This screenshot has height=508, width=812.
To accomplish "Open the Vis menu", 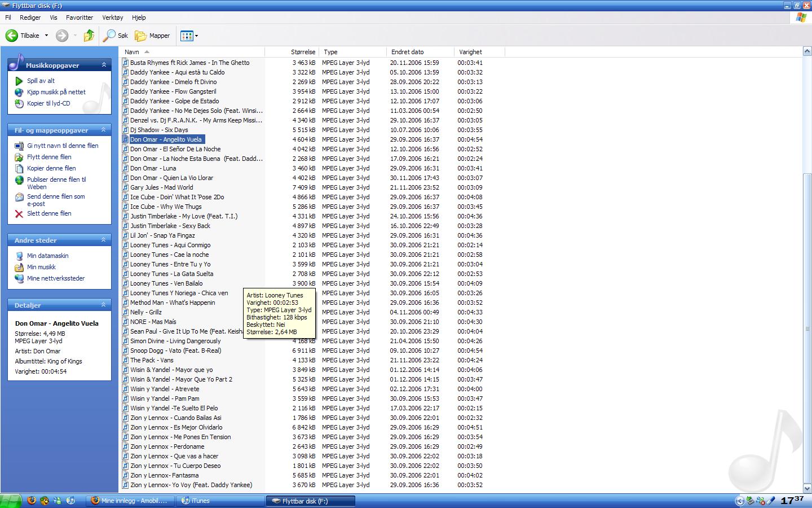I will [x=54, y=17].
